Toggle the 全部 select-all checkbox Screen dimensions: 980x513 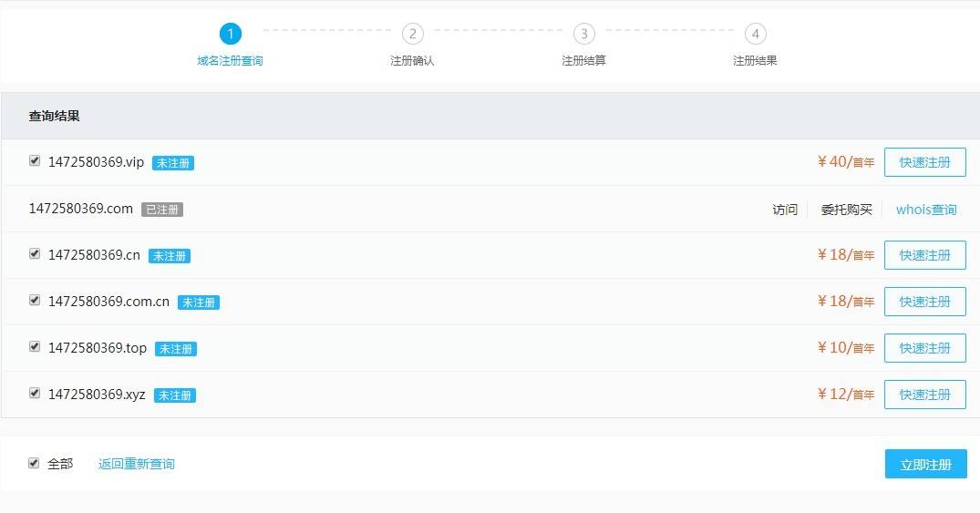pyautogui.click(x=34, y=463)
